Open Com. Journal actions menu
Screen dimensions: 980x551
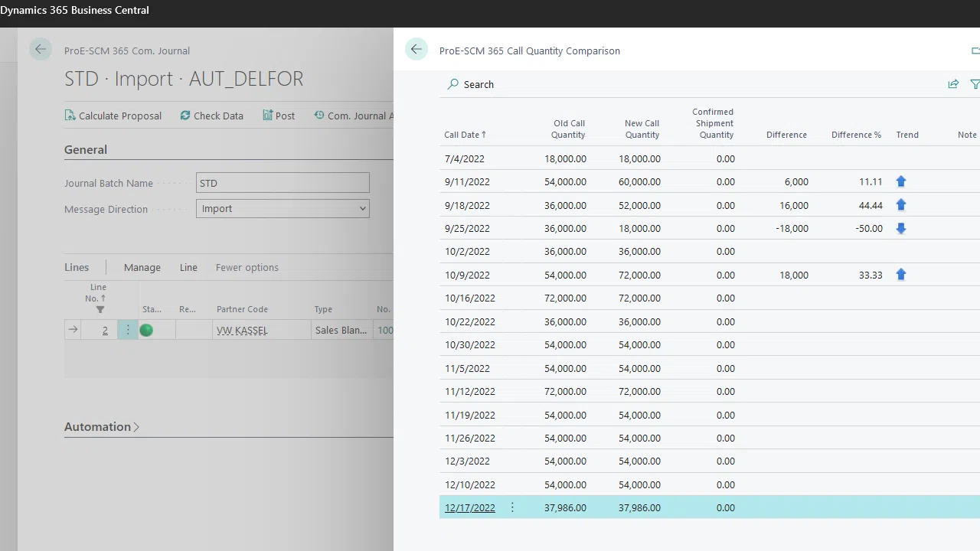(x=354, y=116)
